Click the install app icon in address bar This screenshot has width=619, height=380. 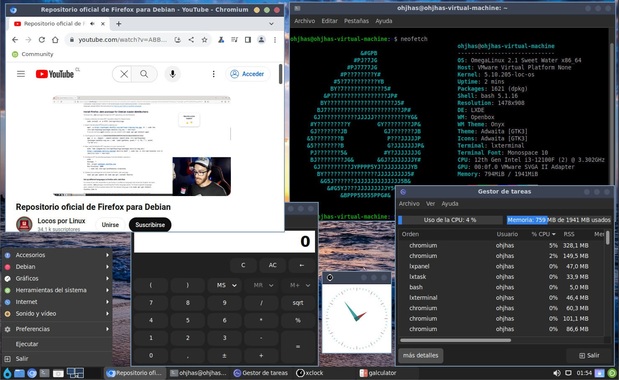178,39
